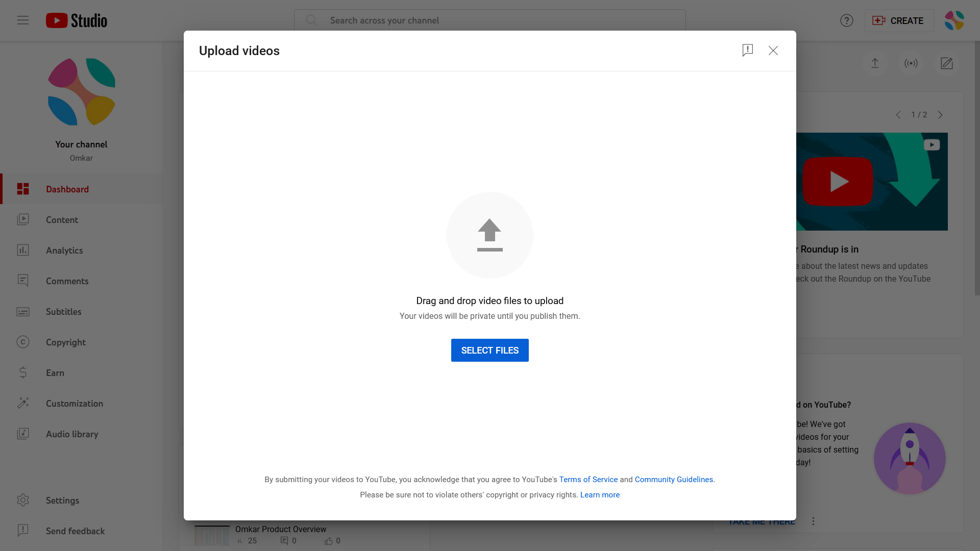980x551 pixels.
Task: Click the help question mark icon
Action: tap(847, 20)
